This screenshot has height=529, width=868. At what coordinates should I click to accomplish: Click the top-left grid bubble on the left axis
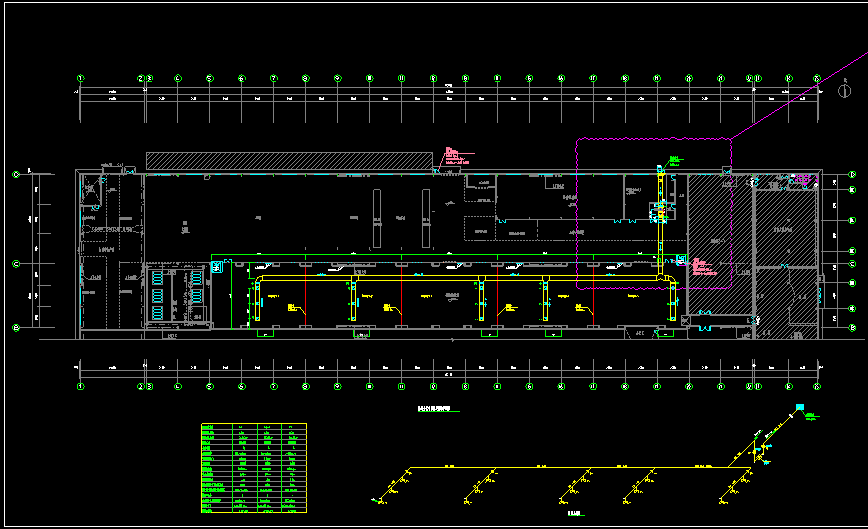click(16, 174)
